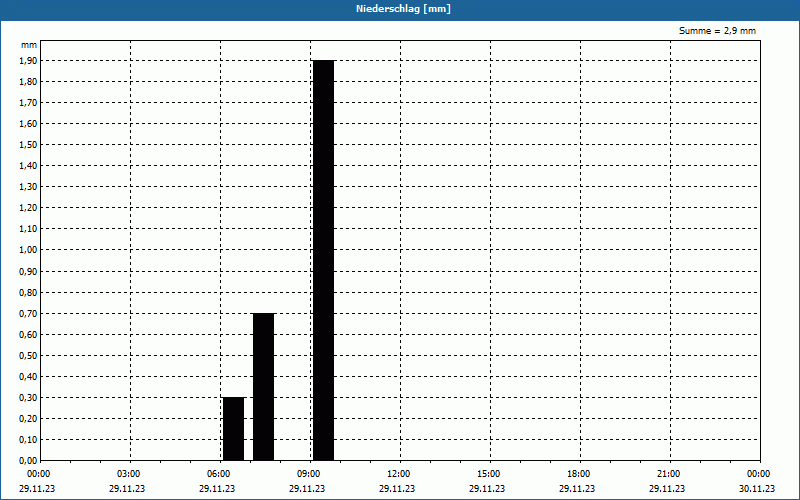This screenshot has height=500, width=800.
Task: Click the 'Niederschlag [mm]' chart title
Action: coord(403,9)
